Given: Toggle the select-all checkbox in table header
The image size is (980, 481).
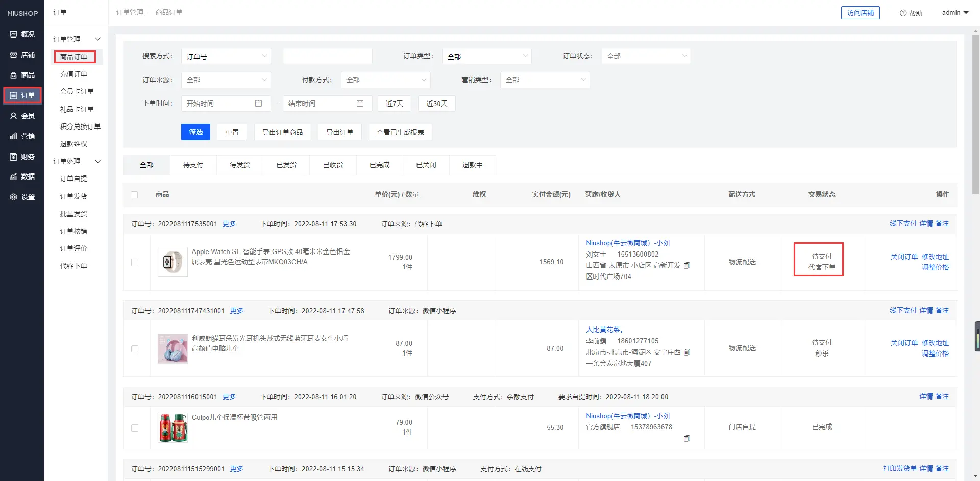Looking at the screenshot, I should pos(134,195).
